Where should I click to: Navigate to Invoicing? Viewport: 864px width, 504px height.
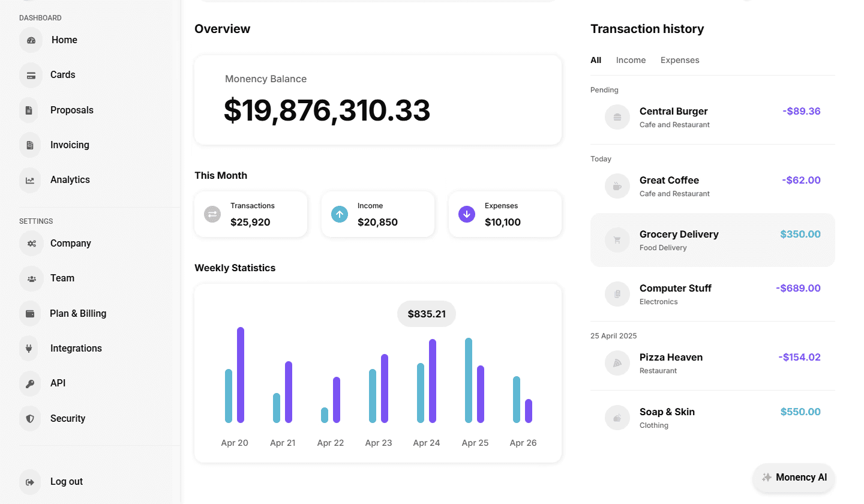(x=70, y=145)
